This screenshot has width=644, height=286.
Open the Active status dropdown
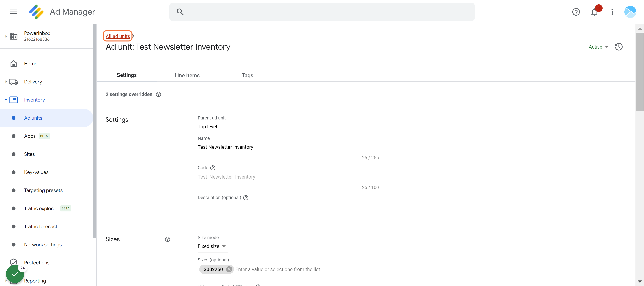[x=598, y=47]
